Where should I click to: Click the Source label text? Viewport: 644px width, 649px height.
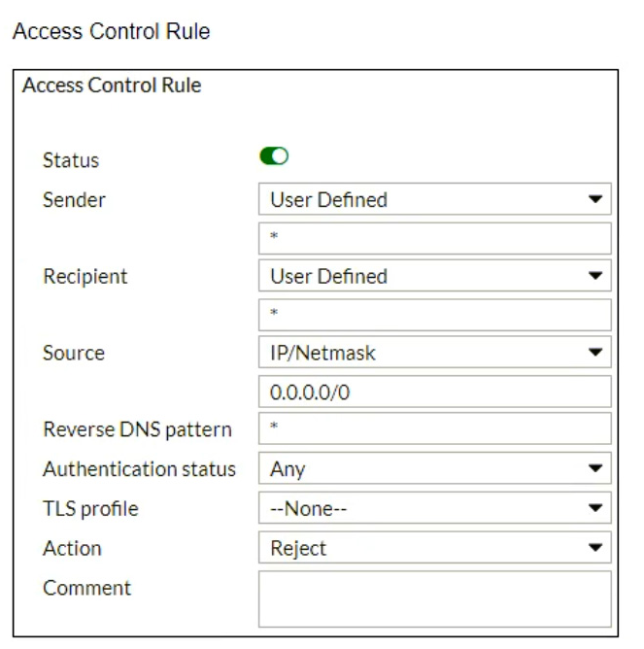coord(73,354)
